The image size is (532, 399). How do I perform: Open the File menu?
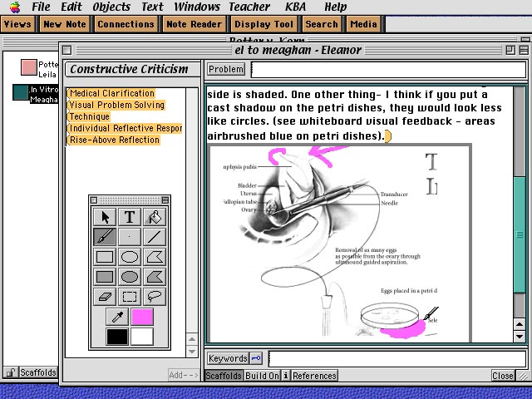click(x=41, y=7)
